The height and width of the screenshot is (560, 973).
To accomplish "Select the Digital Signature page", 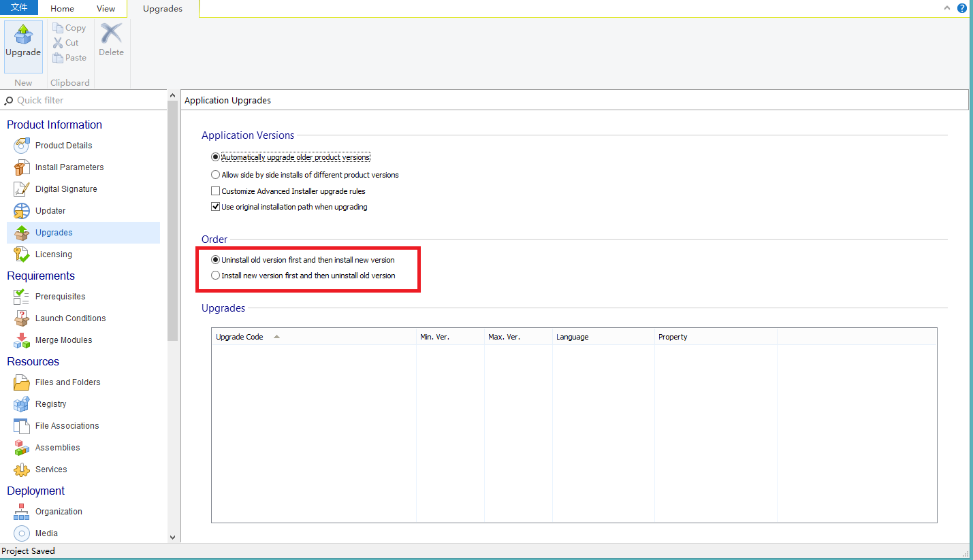I will pos(66,188).
